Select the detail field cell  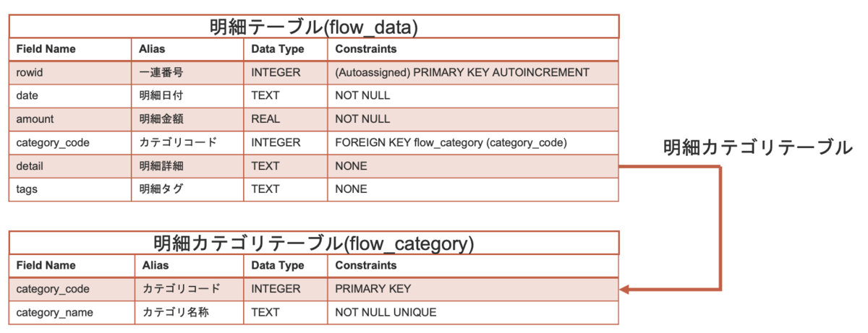tap(72, 166)
